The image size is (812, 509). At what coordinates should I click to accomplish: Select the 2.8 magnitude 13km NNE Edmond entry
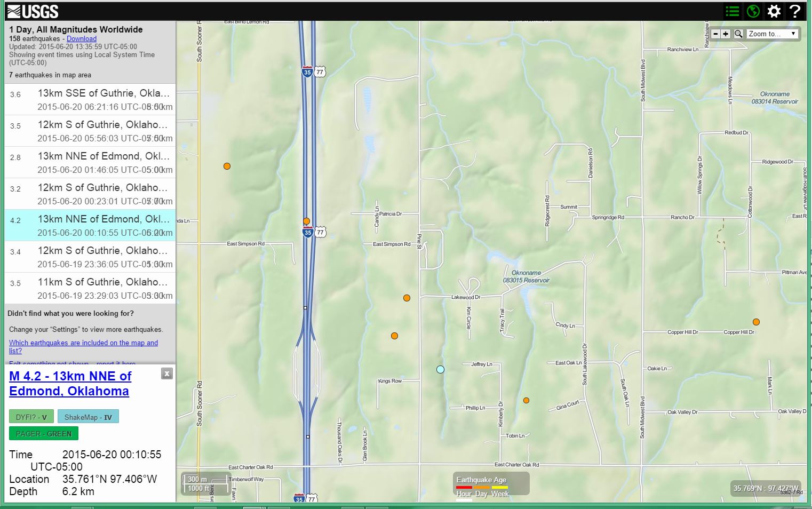tap(90, 163)
